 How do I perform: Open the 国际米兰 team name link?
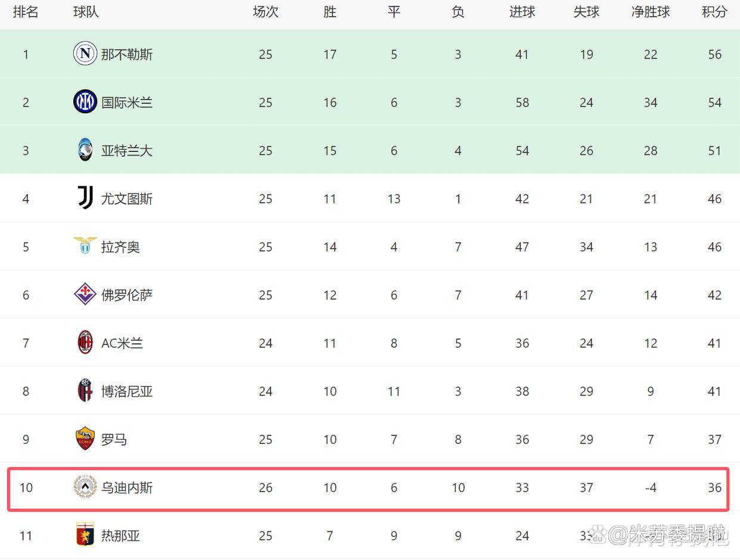(x=127, y=102)
